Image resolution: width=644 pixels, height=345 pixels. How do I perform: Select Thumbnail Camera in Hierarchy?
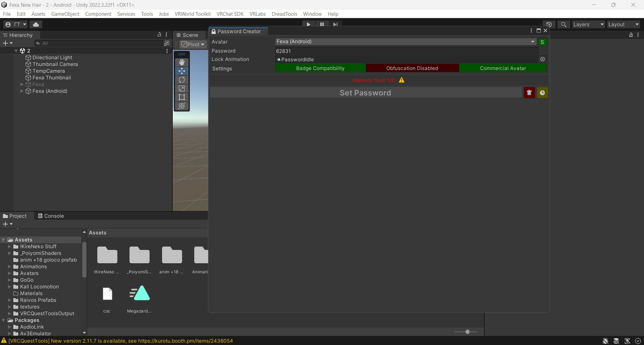pos(55,64)
